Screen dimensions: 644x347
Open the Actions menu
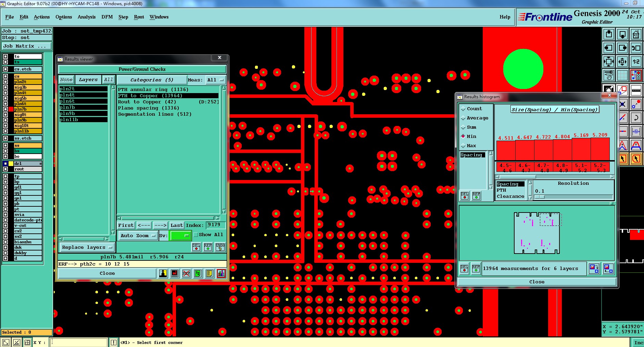pos(42,17)
